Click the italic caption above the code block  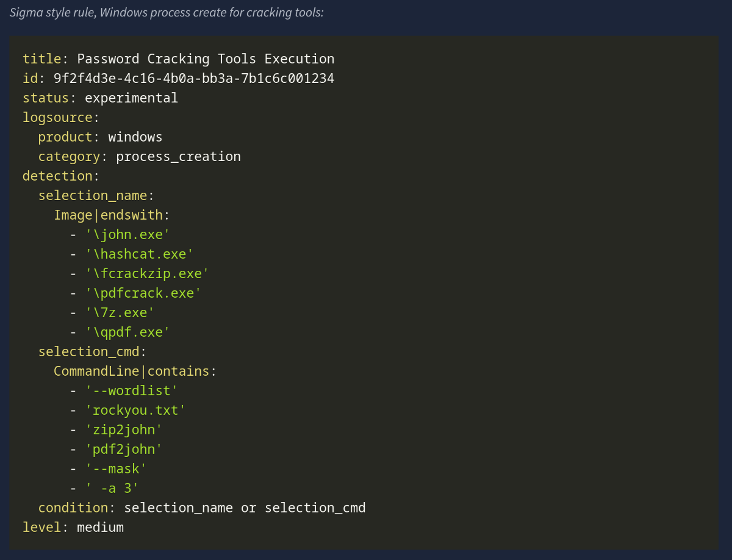coord(167,12)
